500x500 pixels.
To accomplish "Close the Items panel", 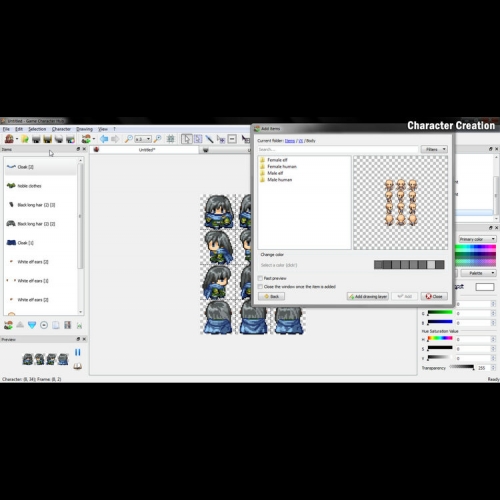I will tap(84, 149).
